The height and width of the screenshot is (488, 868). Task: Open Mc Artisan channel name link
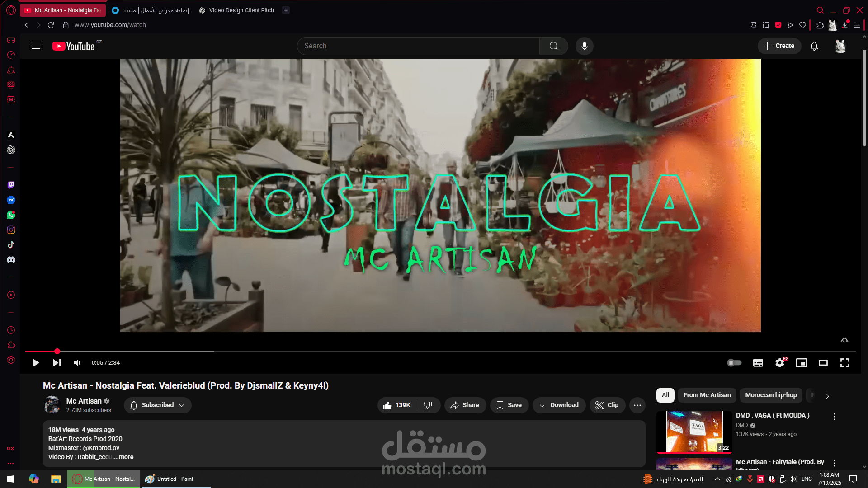click(x=84, y=401)
